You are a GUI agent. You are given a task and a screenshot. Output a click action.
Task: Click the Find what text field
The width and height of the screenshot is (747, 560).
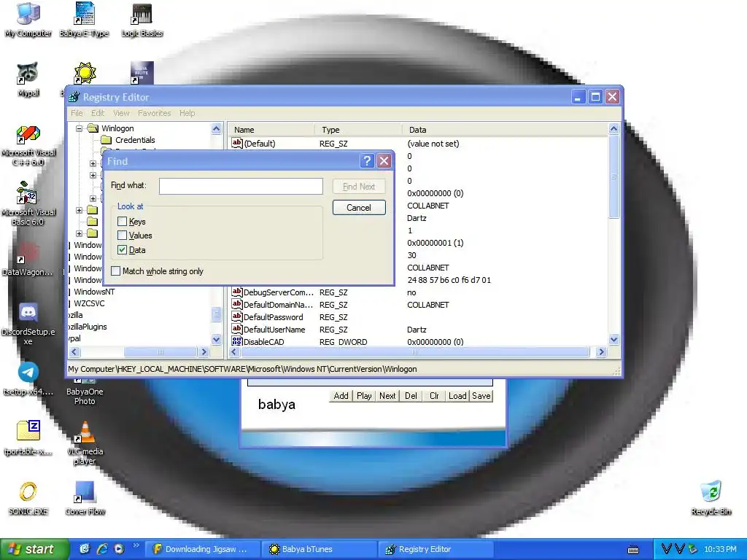coord(241,186)
